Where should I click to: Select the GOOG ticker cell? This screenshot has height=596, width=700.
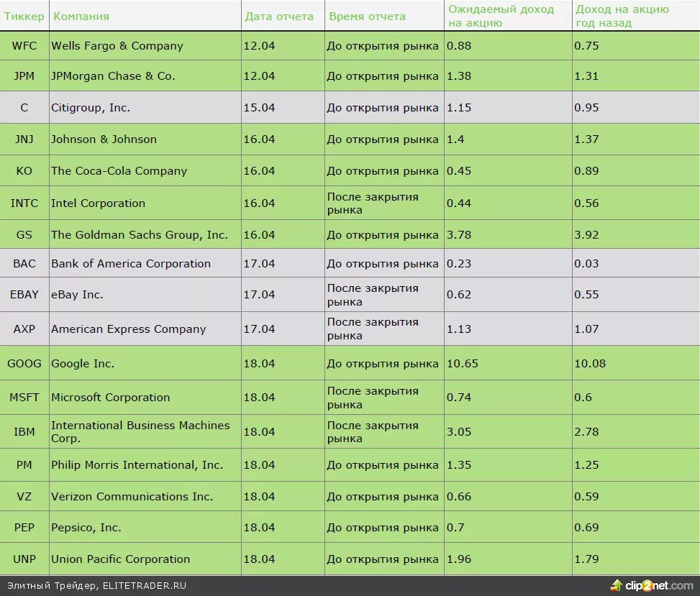(x=24, y=363)
